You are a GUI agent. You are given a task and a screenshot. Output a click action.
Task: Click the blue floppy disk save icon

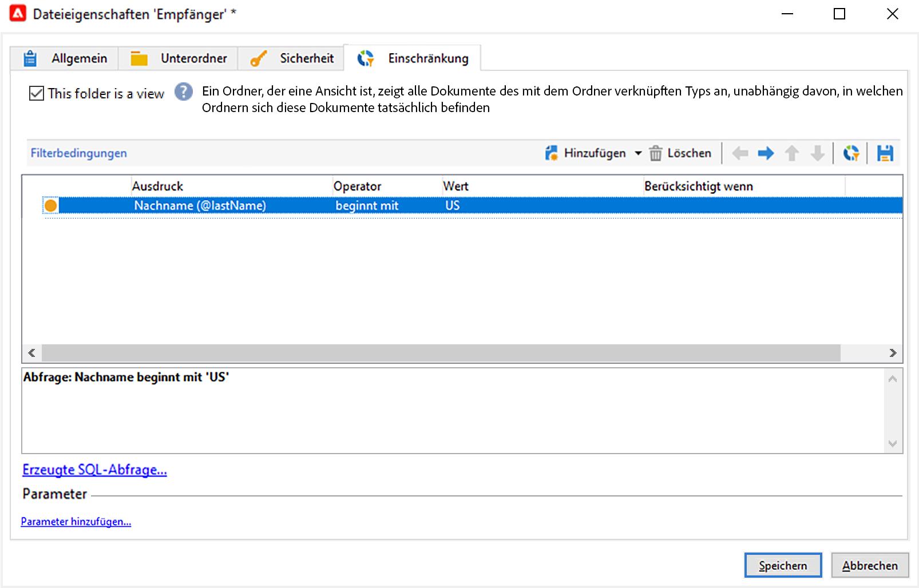(885, 153)
